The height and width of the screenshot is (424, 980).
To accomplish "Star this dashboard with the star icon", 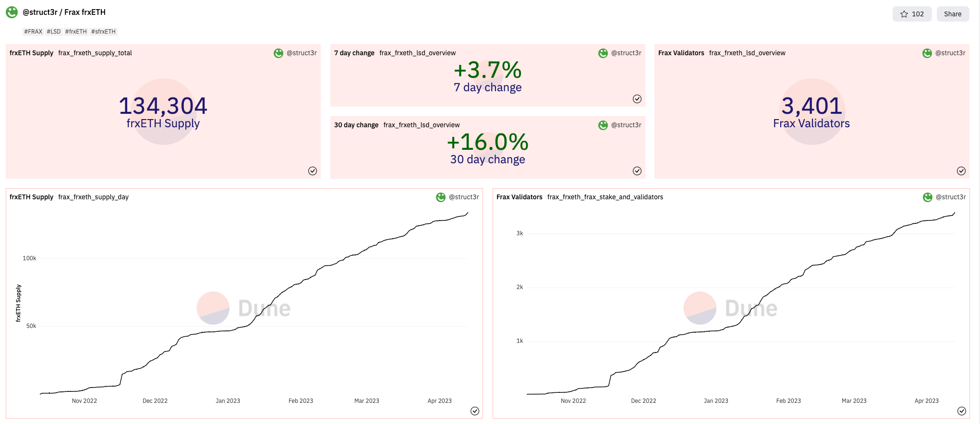I will coord(904,14).
